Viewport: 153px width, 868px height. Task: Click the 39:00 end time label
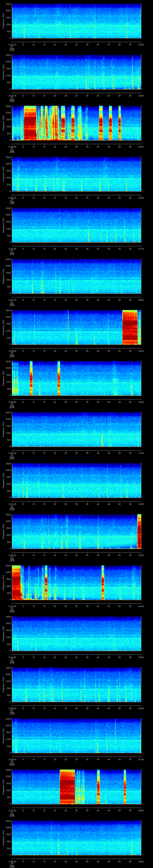click(x=141, y=861)
